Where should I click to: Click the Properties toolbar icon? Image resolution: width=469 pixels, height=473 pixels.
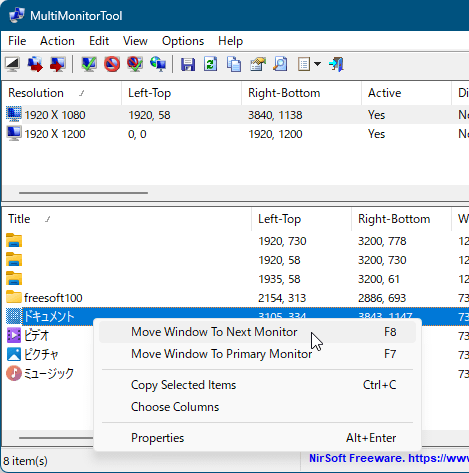[x=257, y=64]
